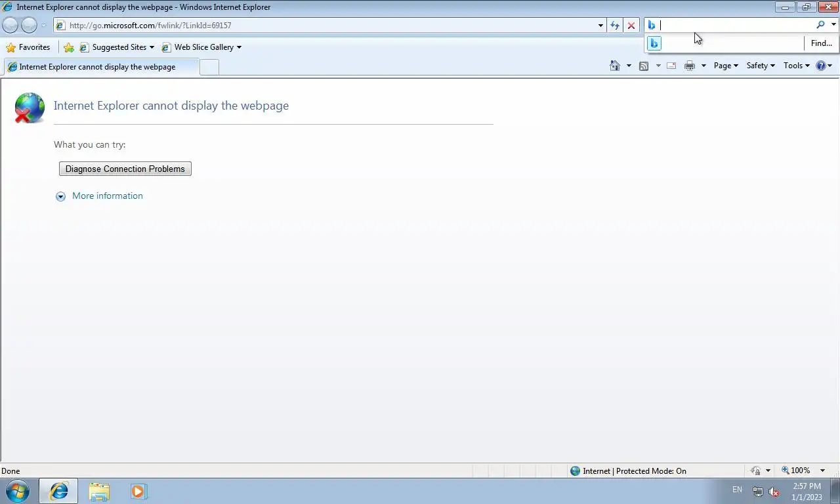The height and width of the screenshot is (504, 840).
Task: Click the RSS Feeds icon
Action: [644, 66]
